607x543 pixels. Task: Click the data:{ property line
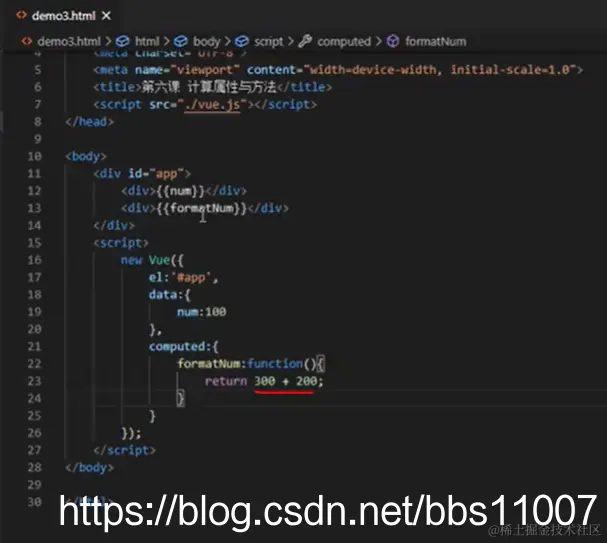point(170,295)
